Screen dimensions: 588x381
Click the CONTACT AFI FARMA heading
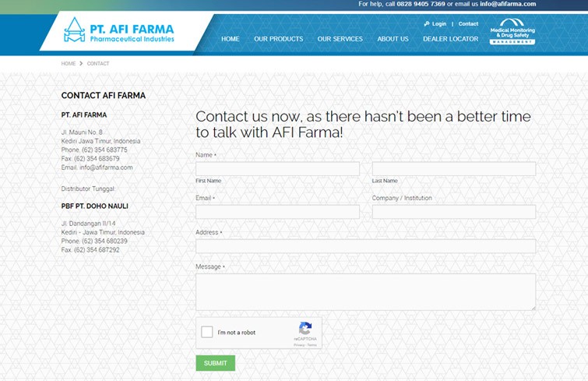(x=104, y=96)
